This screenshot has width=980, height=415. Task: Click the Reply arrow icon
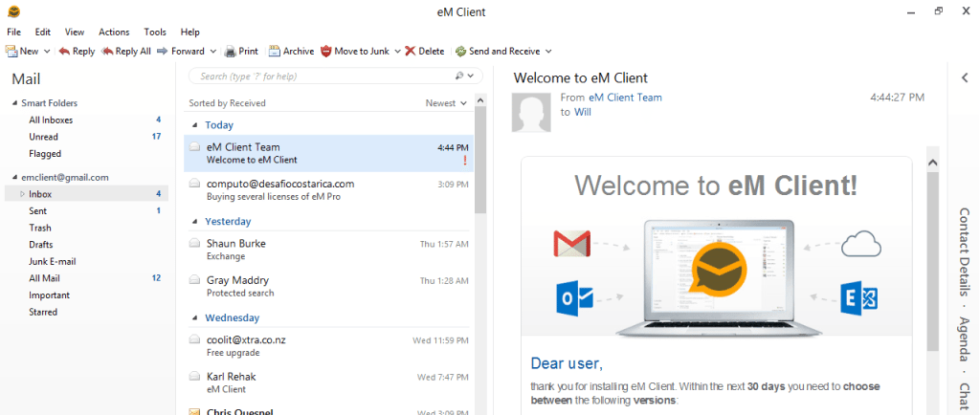point(64,52)
